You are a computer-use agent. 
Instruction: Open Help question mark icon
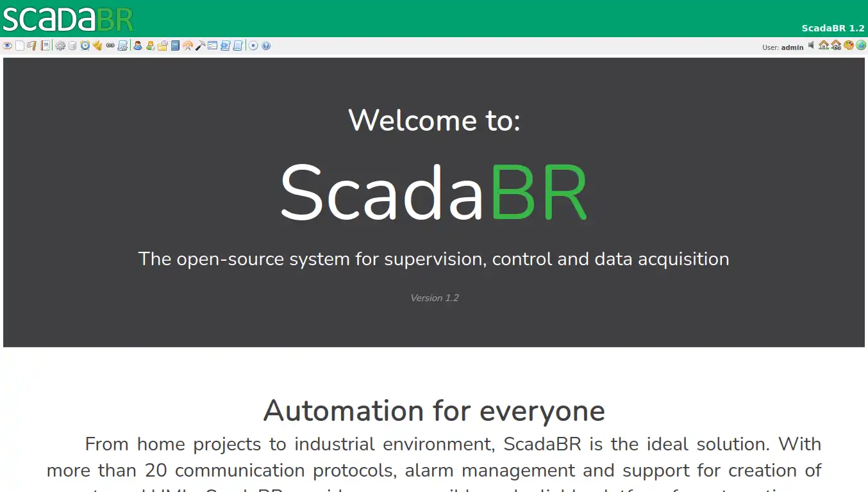266,45
